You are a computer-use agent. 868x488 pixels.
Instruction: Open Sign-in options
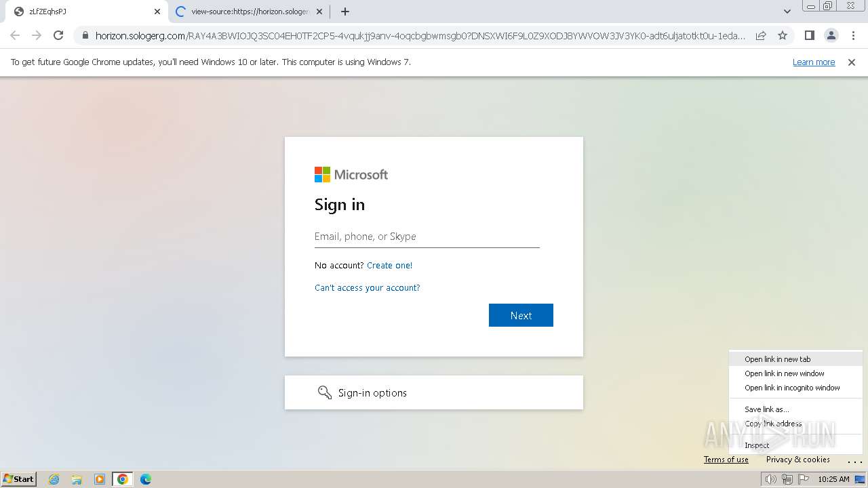click(x=434, y=392)
